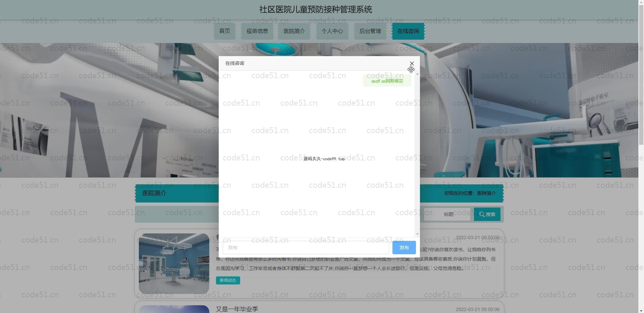644x313 pixels.
Task: Send message with blue 发布 button
Action: click(x=404, y=247)
